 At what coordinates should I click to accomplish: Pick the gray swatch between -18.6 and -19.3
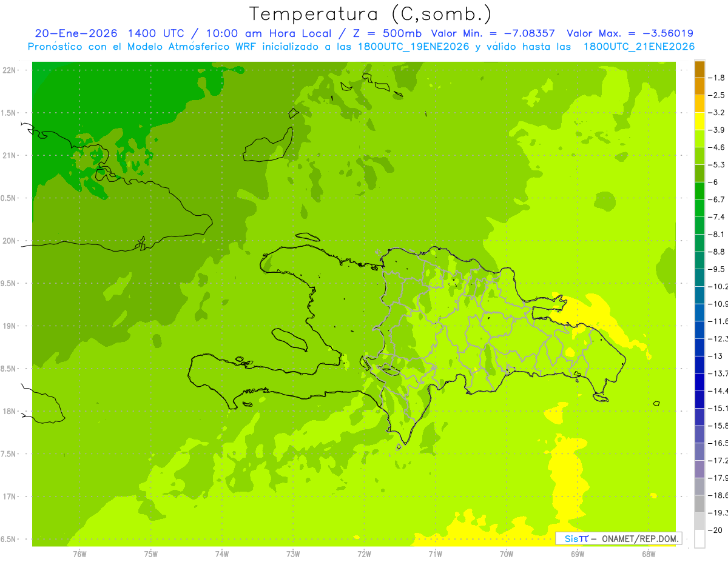(x=699, y=504)
